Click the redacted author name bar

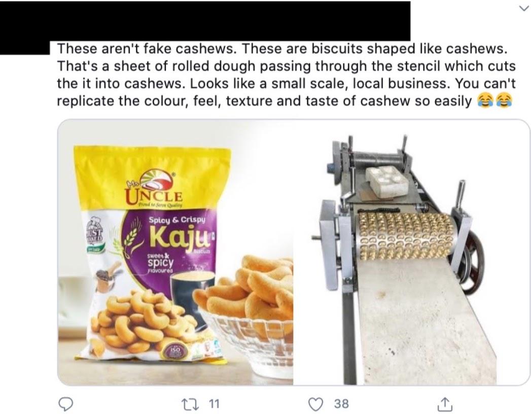coord(230,21)
